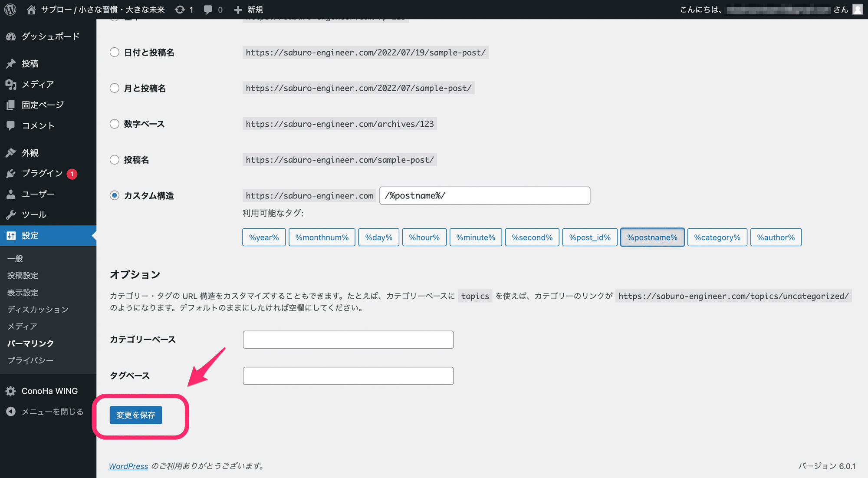Click the comments bubble icon in admin bar
868x478 pixels.
coord(208,10)
